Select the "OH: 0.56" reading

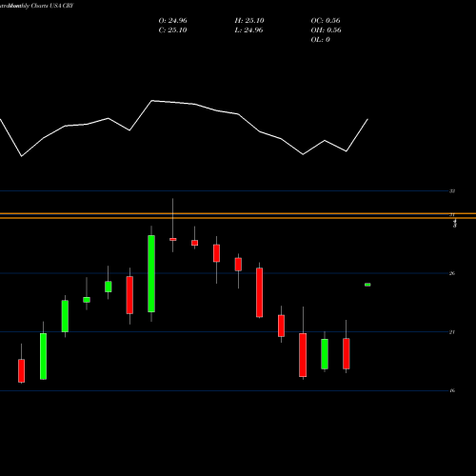point(326,30)
